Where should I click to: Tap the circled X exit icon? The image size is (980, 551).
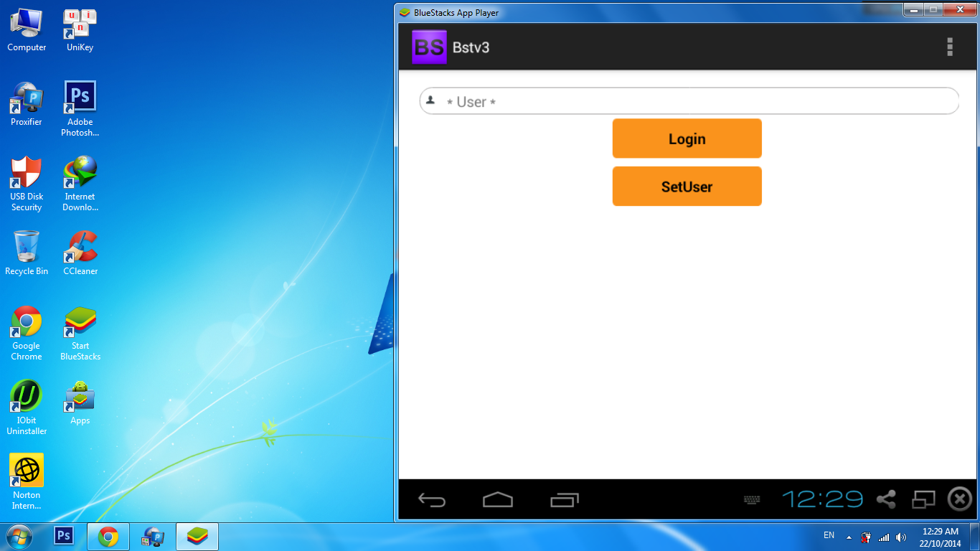click(x=960, y=499)
